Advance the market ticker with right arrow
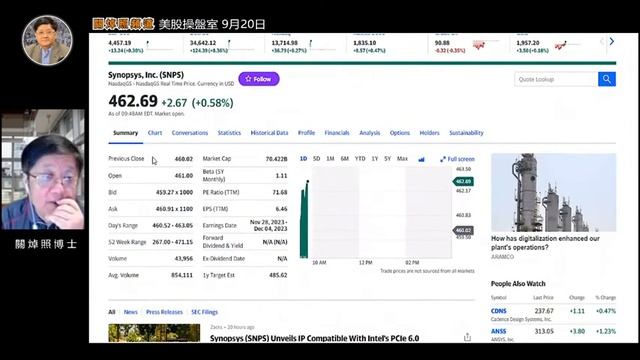 pos(611,42)
